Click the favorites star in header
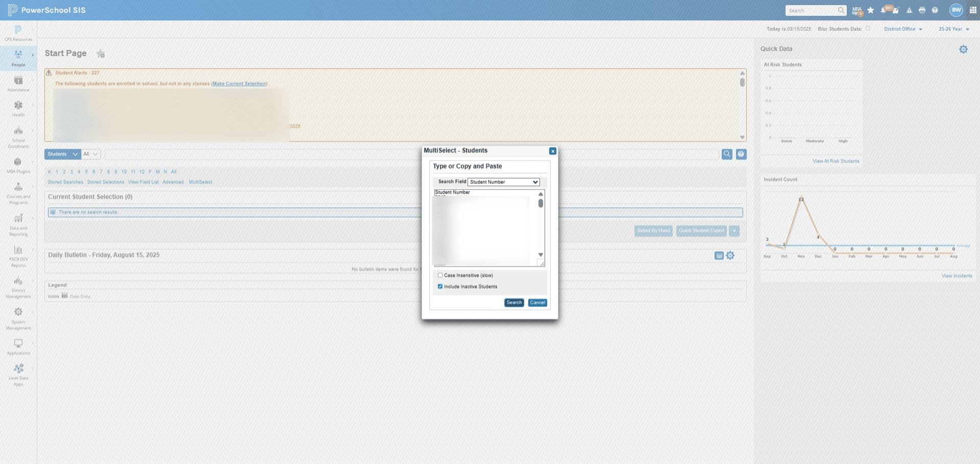Screen dimensions: 980x464 [871, 10]
